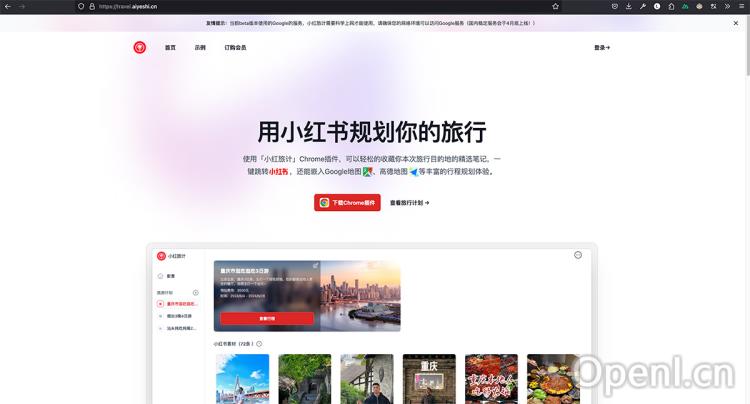Image resolution: width=750 pixels, height=404 pixels.
Task: Open the 订购会员 navigation item
Action: (235, 47)
